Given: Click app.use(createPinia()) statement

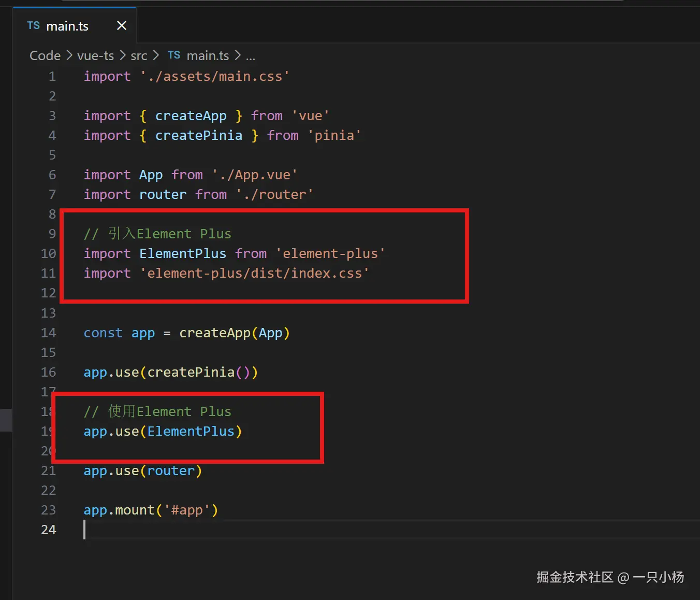Looking at the screenshot, I should pos(171,373).
